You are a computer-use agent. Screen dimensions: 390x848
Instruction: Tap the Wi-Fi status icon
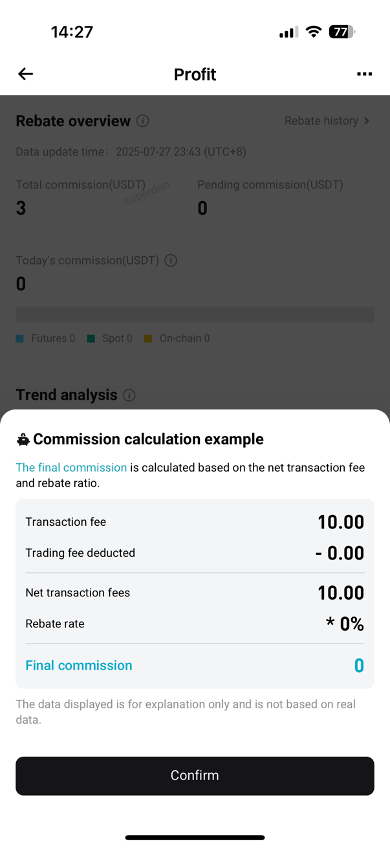click(x=313, y=32)
